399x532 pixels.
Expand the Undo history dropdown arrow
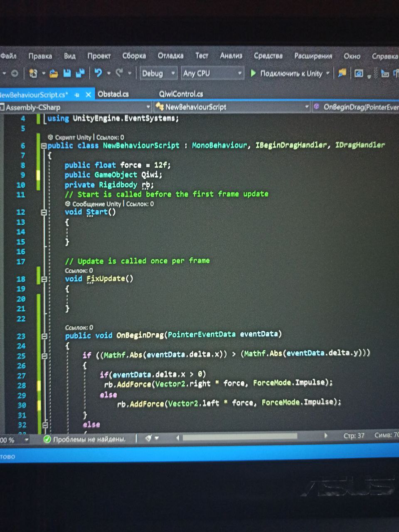(108, 74)
